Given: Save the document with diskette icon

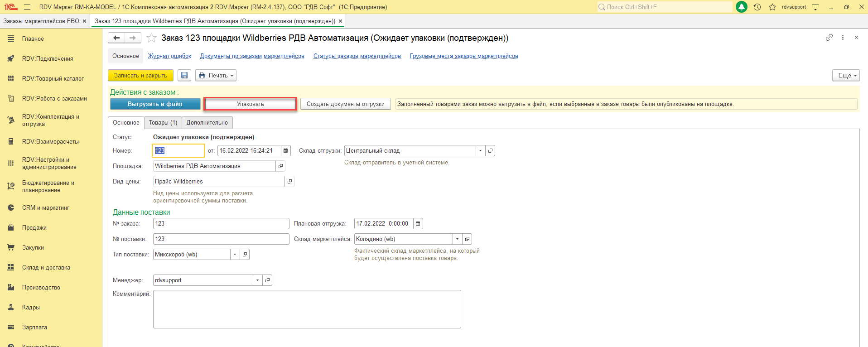Looking at the screenshot, I should [184, 75].
